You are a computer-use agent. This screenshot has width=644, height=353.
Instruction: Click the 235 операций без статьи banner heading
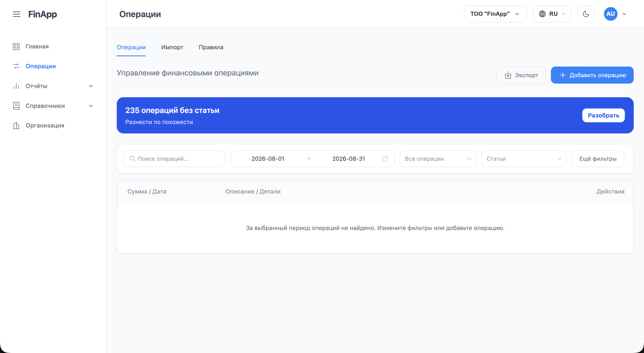(x=172, y=110)
